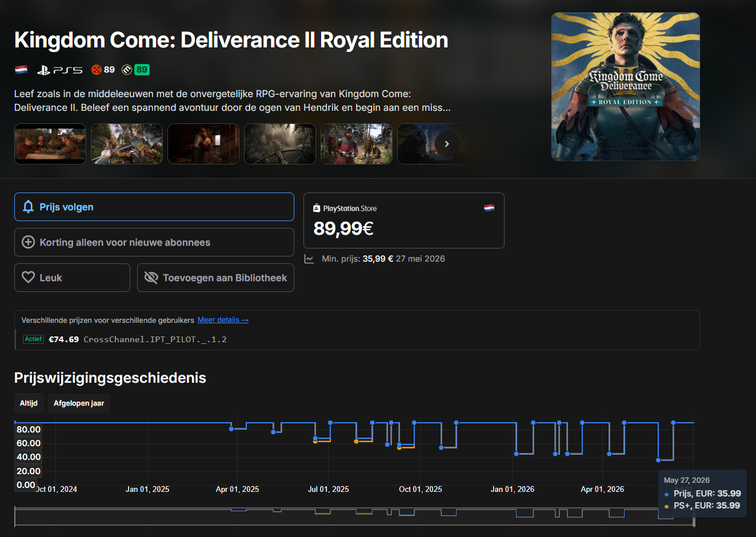Click the Dutch flag below the game title
756x537 pixels.
pos(21,70)
